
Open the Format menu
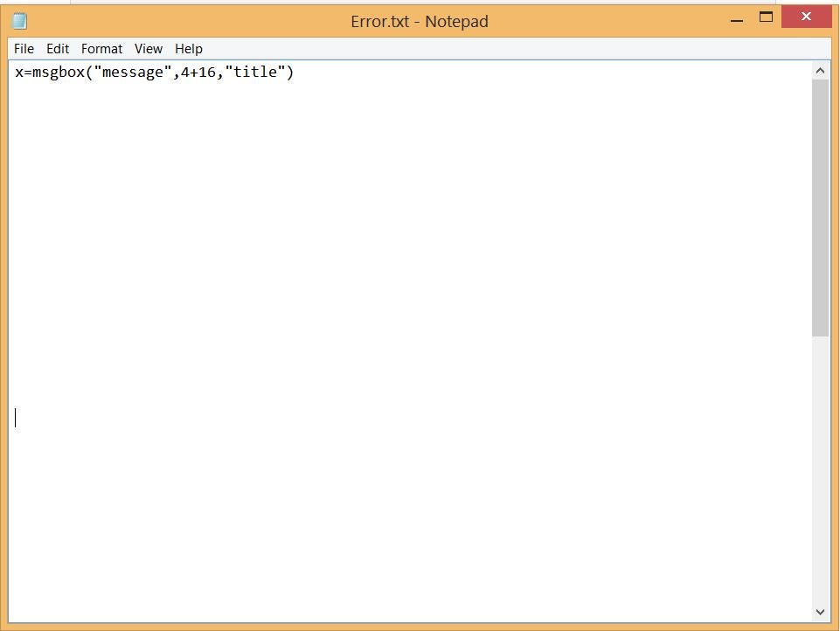click(x=101, y=48)
